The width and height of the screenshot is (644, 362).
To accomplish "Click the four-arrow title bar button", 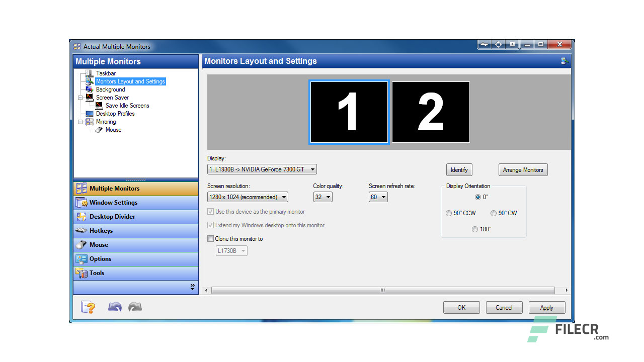I will click(498, 44).
